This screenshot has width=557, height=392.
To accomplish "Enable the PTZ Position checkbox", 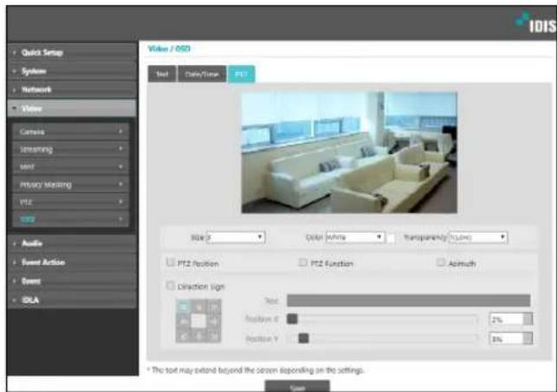I will click(x=171, y=262).
